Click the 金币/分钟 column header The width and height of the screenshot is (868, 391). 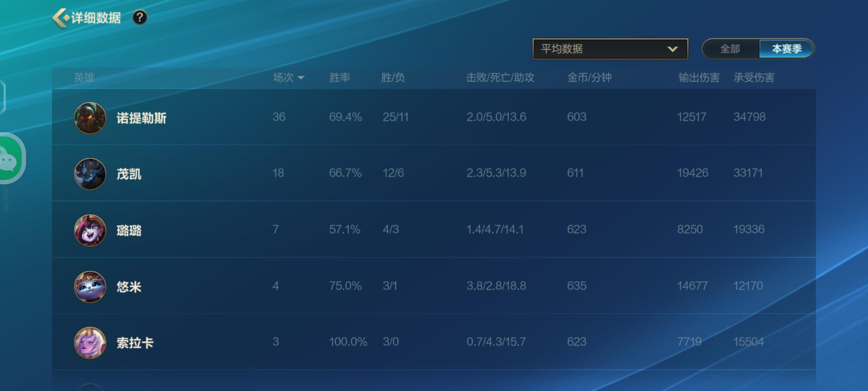tap(589, 77)
